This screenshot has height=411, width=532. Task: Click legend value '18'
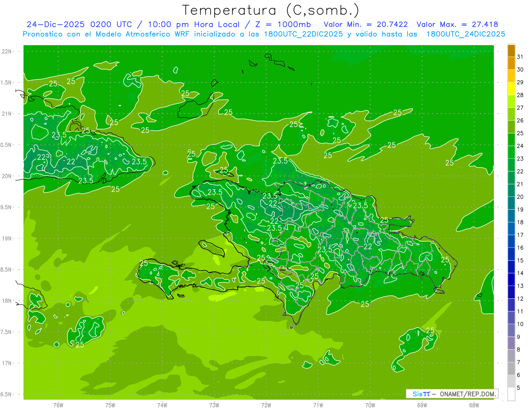coord(520,222)
